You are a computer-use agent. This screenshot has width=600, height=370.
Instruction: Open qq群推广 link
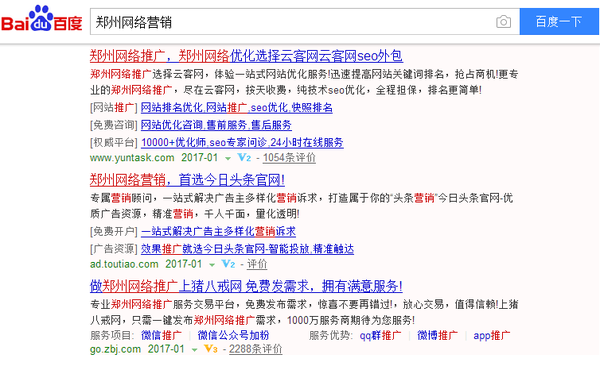point(380,336)
